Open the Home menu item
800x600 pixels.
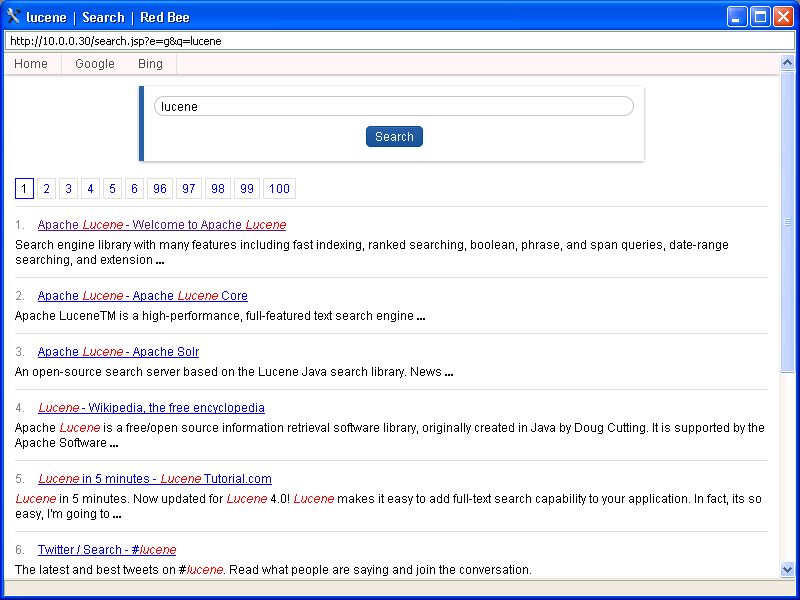(x=31, y=64)
